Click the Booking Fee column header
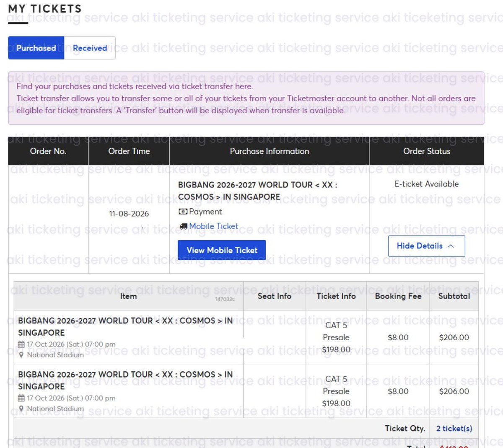Image resolution: width=503 pixels, height=448 pixels. [398, 296]
